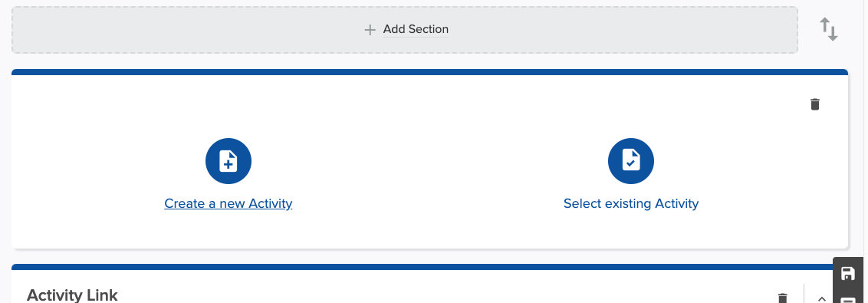Follow the Create a new Activity link
Image resolution: width=868 pixels, height=303 pixels.
(x=228, y=203)
